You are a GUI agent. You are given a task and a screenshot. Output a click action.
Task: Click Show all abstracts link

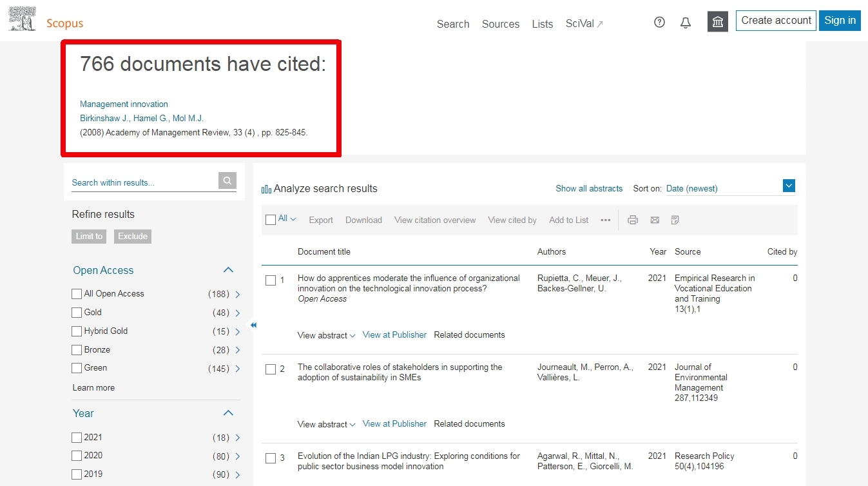[x=589, y=188]
